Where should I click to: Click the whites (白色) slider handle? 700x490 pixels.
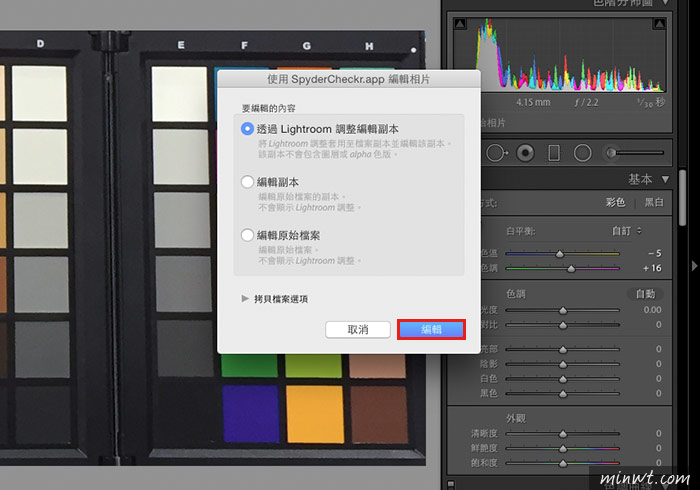click(x=563, y=379)
